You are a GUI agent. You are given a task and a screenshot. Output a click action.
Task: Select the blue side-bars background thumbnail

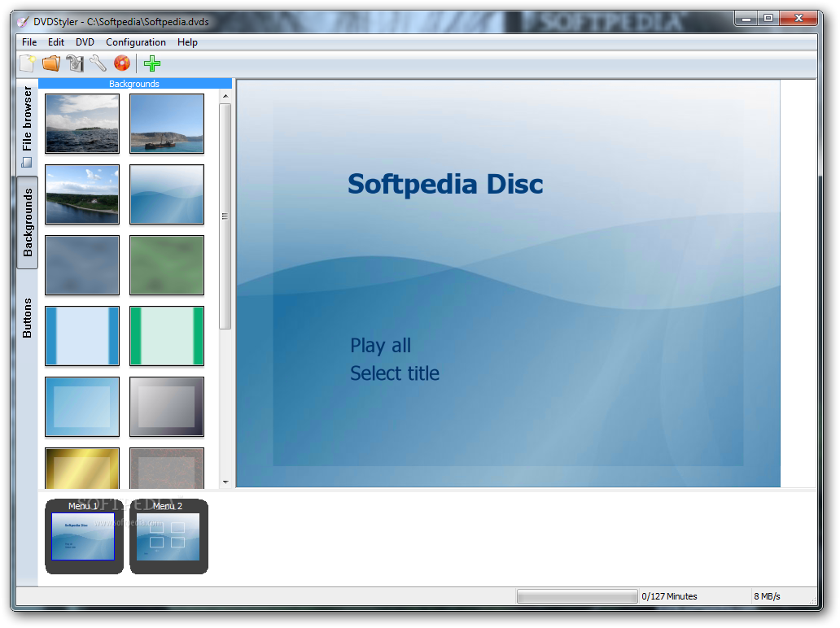pyautogui.click(x=82, y=336)
